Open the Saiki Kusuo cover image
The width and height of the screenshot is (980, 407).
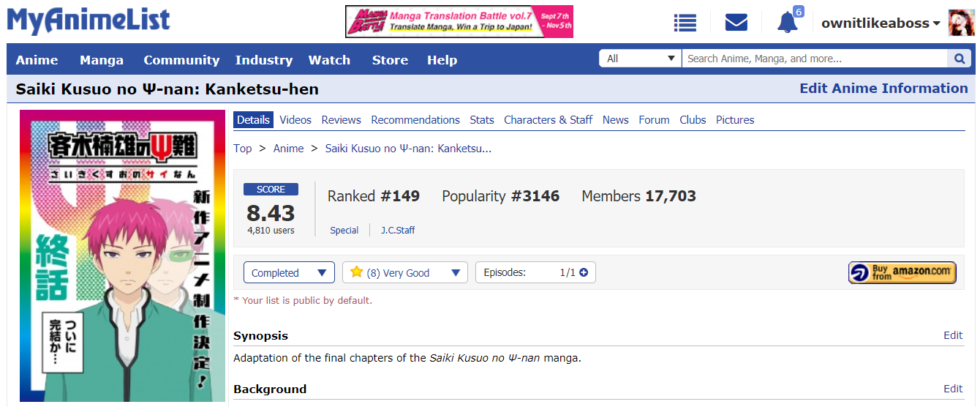click(x=122, y=255)
